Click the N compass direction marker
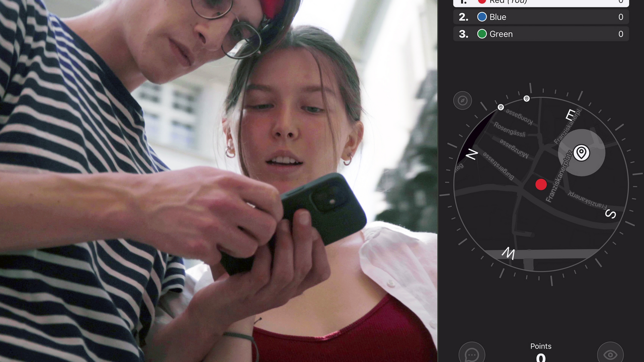Image resolution: width=644 pixels, height=362 pixels. 471,155
